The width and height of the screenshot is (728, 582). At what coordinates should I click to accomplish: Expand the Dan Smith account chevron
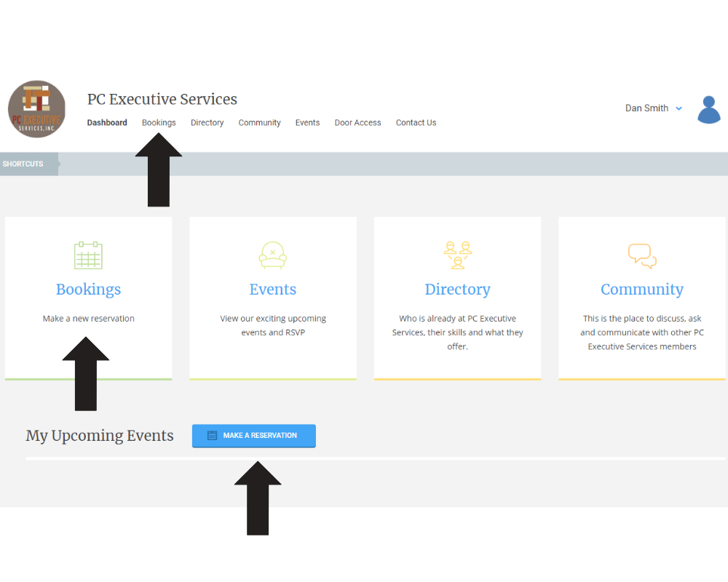tap(678, 108)
